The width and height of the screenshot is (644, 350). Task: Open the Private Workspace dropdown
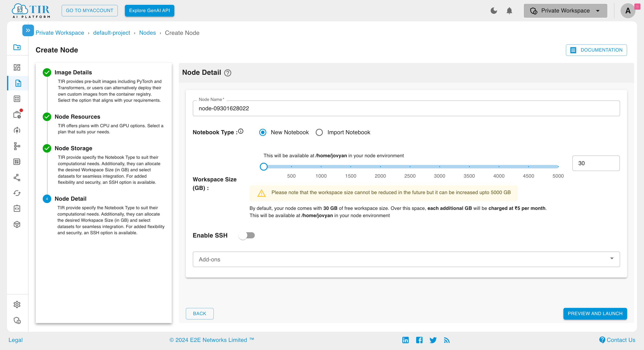coord(566,11)
